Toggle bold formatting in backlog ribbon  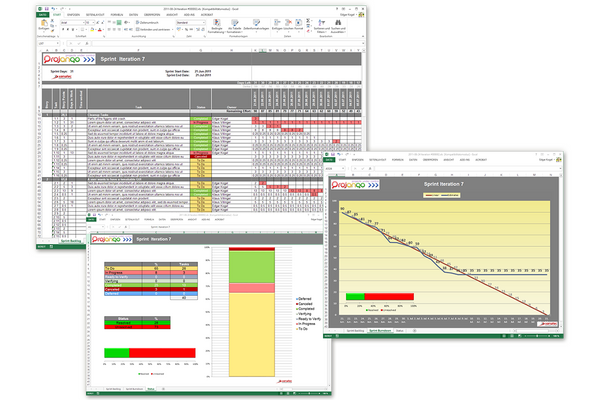63,29
